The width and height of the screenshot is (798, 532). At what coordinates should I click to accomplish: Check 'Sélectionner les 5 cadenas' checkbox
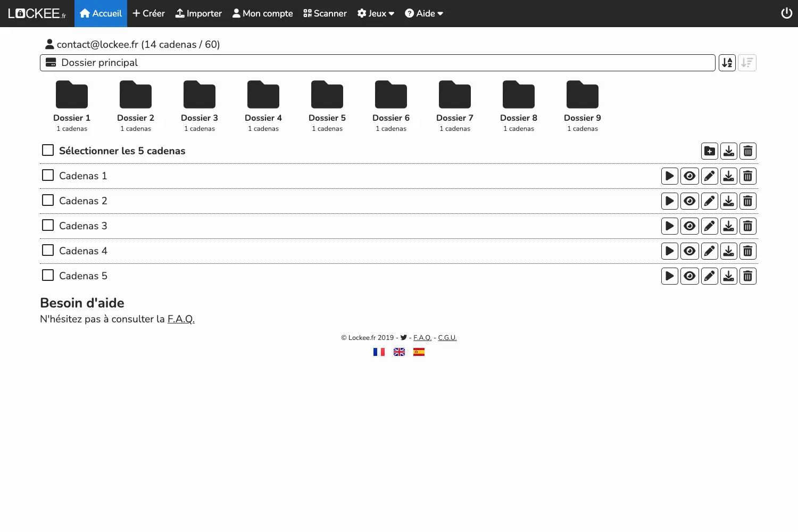pyautogui.click(x=48, y=150)
